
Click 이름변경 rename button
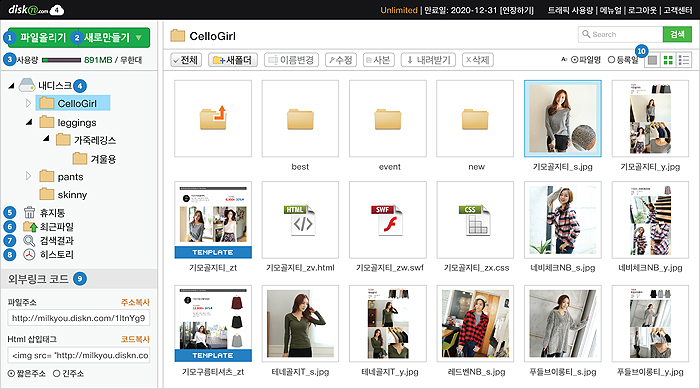292,60
